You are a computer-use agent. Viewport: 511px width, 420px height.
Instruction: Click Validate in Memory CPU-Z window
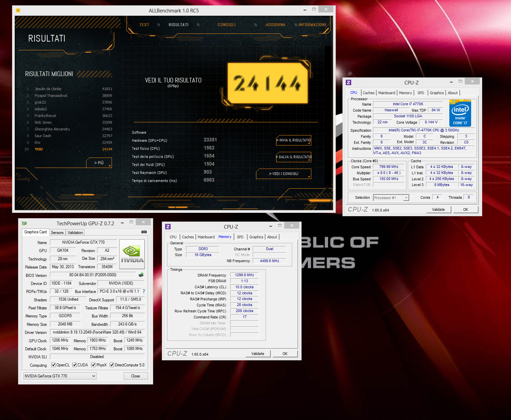click(x=258, y=354)
